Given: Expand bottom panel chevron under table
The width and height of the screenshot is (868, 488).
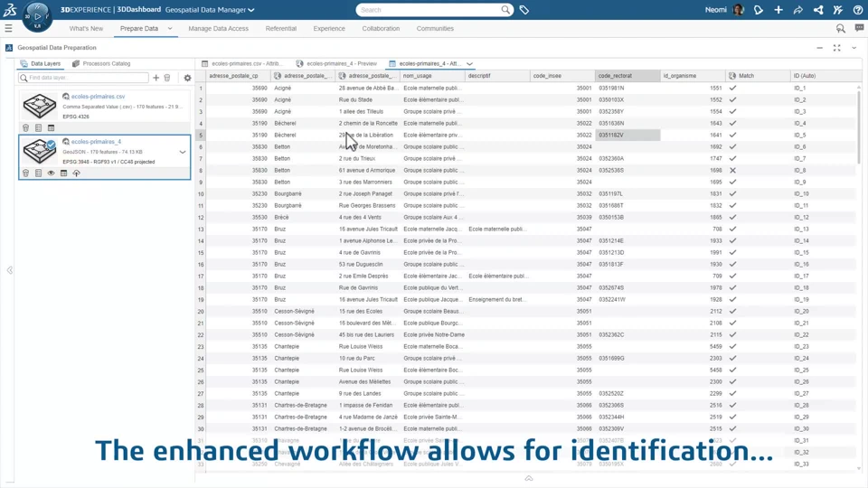Looking at the screenshot, I should pos(529,478).
